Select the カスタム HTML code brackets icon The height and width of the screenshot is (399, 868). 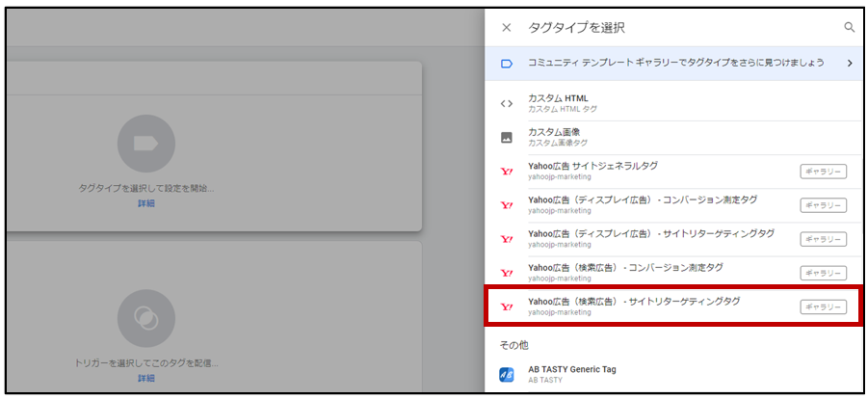(x=507, y=104)
